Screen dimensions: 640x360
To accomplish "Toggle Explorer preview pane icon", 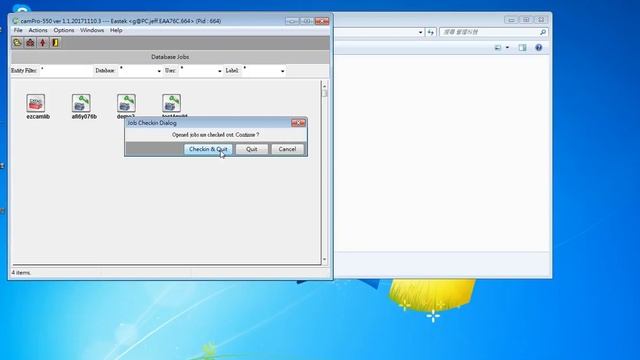I will coord(522,48).
